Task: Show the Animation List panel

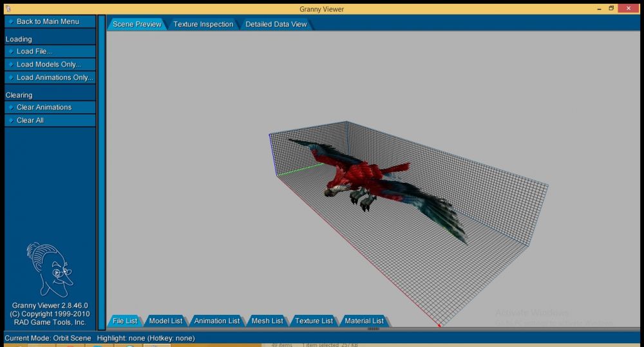Action: (216, 321)
